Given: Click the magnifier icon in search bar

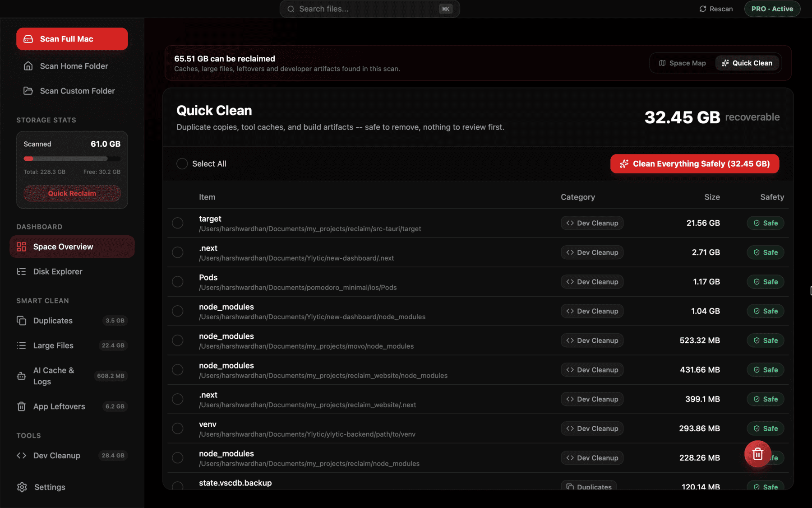Looking at the screenshot, I should (x=291, y=9).
